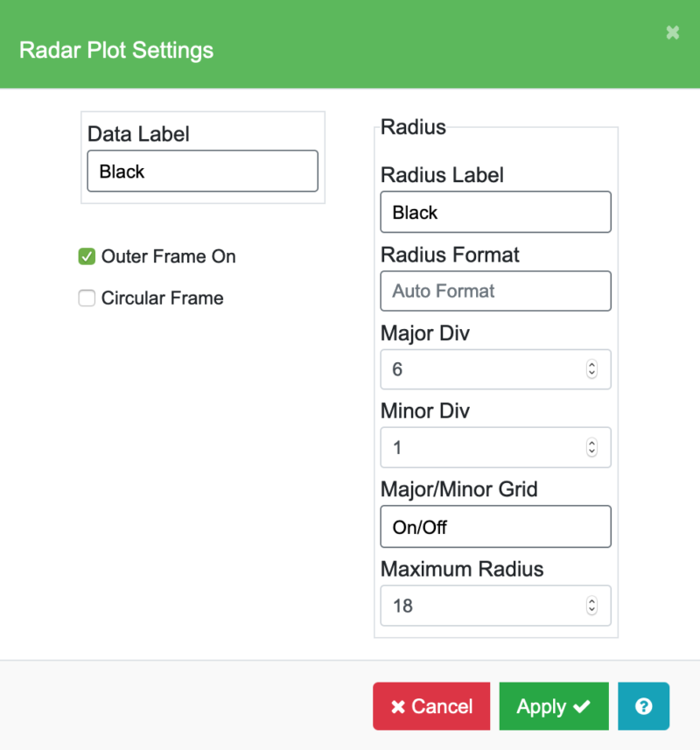Click the Major Div up arrow
The width and height of the screenshot is (700, 750).
tap(591, 365)
